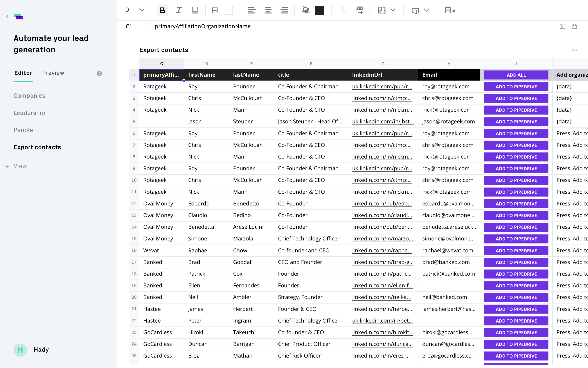Switch to the Preview tab
Viewport: 588px width, 368px height.
[53, 73]
